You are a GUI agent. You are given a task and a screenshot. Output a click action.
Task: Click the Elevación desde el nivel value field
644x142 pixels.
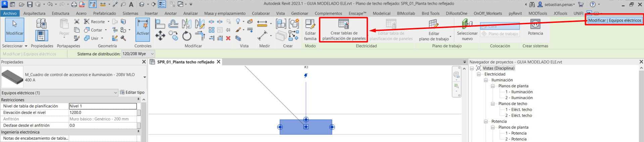[x=103, y=112]
